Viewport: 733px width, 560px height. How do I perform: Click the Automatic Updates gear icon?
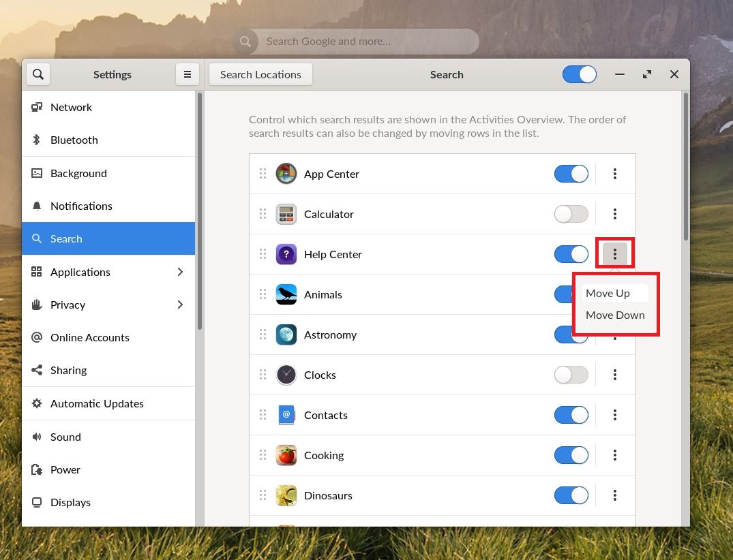coord(36,403)
